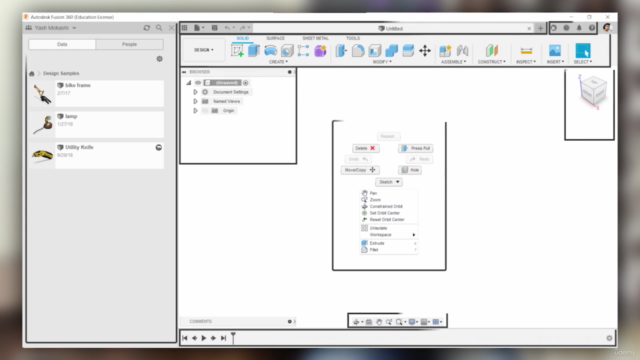Open search in the data panel
Image resolution: width=640 pixels, height=360 pixels.
159,28
